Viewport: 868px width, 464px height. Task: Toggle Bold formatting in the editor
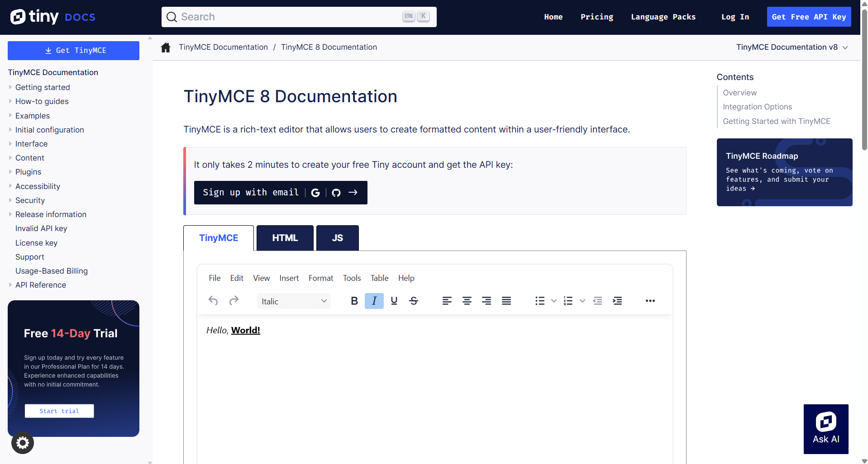(x=354, y=301)
